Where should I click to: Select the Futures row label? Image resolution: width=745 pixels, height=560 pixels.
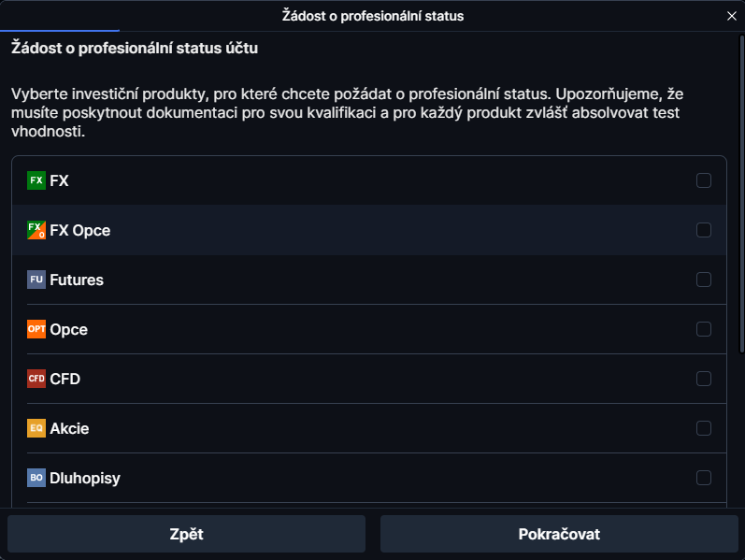click(x=77, y=280)
